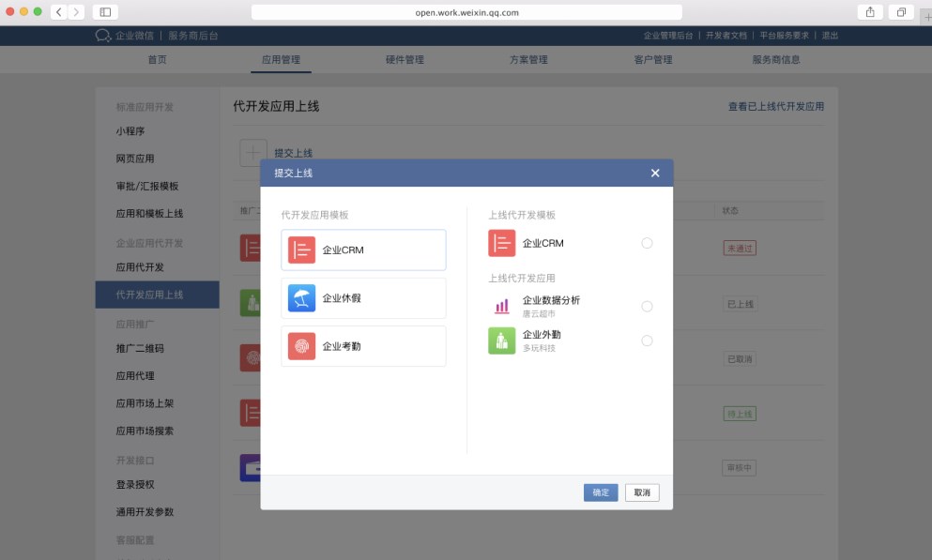Open 开发者文档 in the top bar
This screenshot has height=560, width=932.
click(x=726, y=36)
